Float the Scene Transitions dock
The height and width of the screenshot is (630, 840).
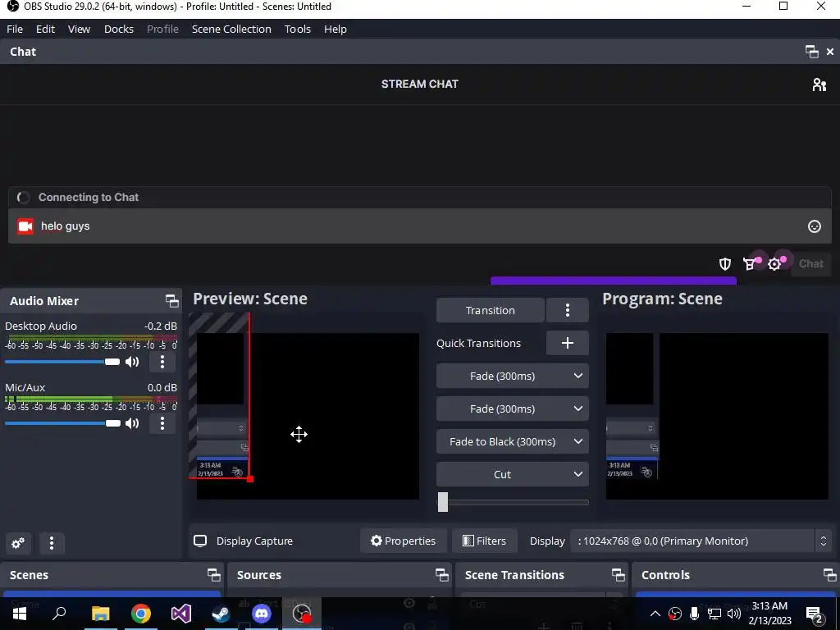tap(619, 575)
